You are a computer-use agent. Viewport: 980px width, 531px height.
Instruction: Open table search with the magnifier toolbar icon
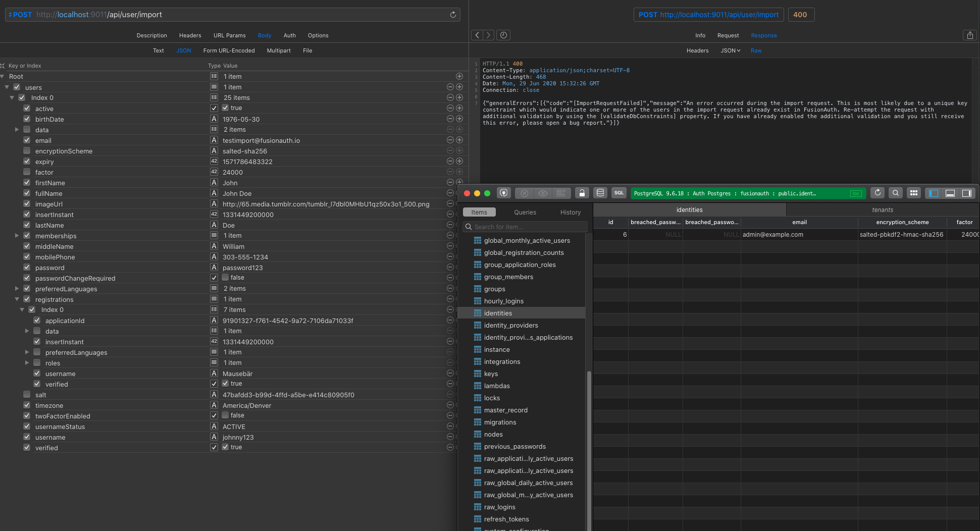(x=895, y=193)
